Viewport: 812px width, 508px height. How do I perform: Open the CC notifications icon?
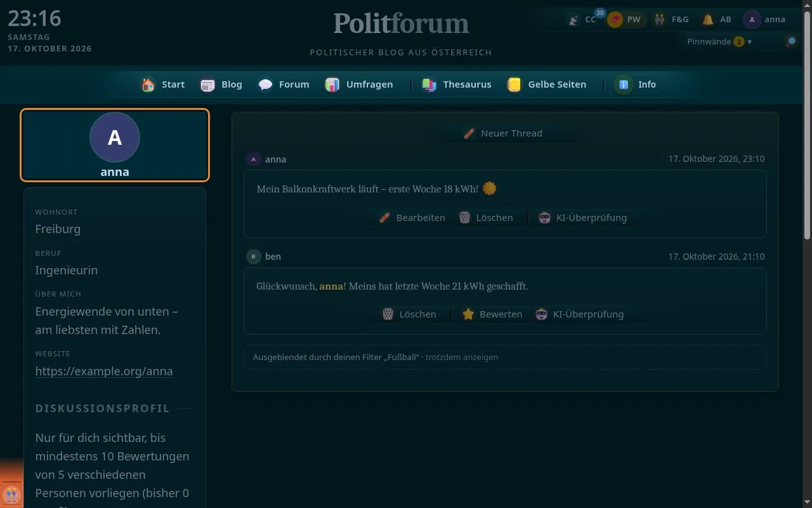click(x=582, y=20)
